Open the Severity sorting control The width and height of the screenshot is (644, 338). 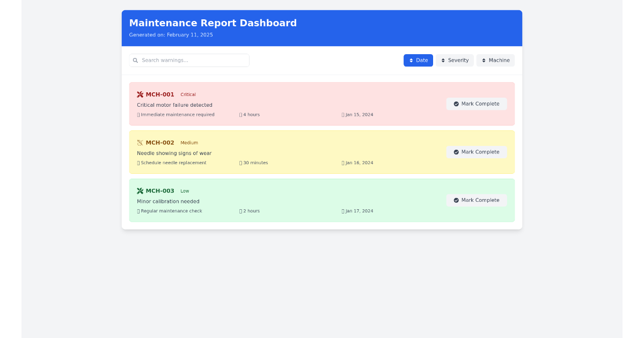click(x=455, y=60)
